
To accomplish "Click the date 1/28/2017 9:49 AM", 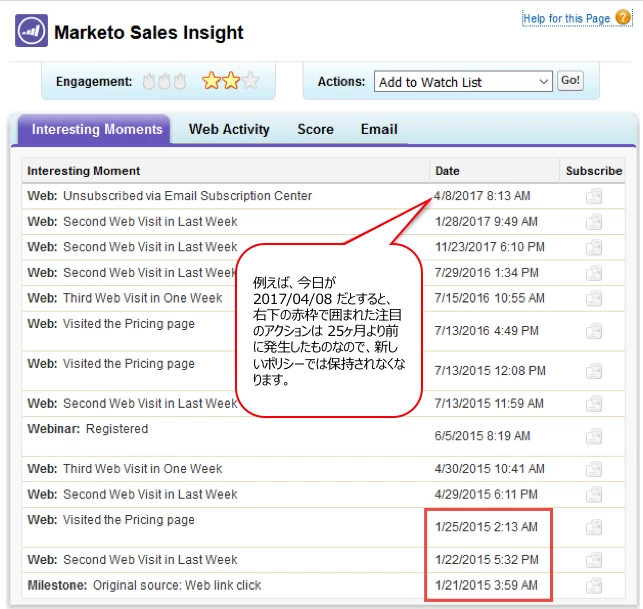I will tap(486, 222).
